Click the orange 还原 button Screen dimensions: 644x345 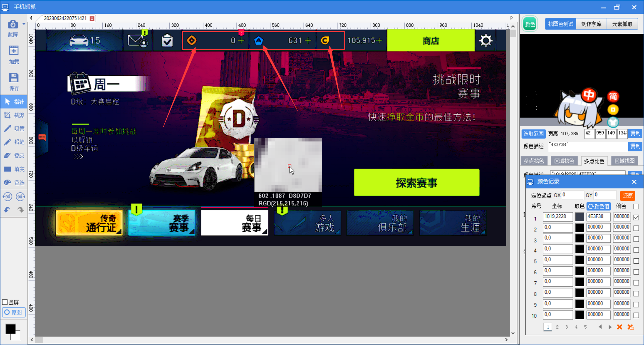[628, 196]
